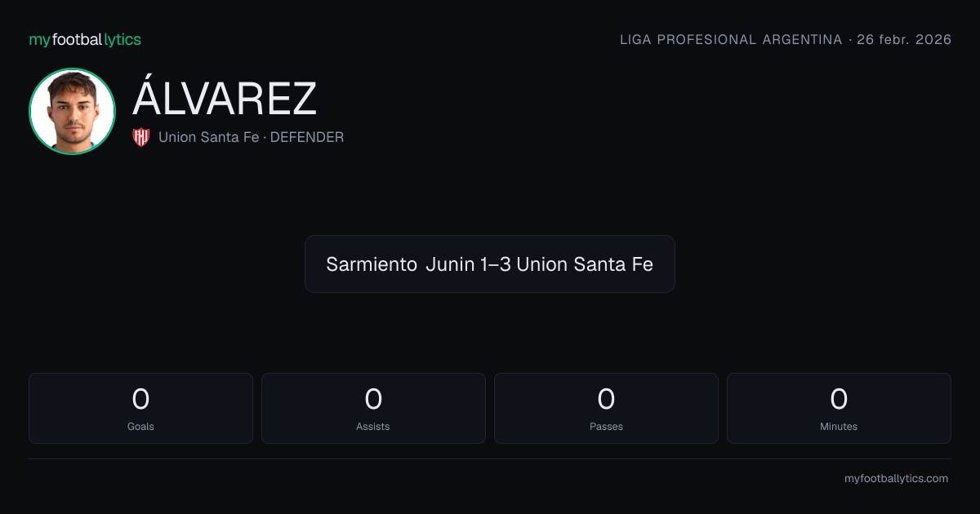Click the Union Santa Fe · DEFENDER text
980x514 pixels.
pyautogui.click(x=252, y=137)
